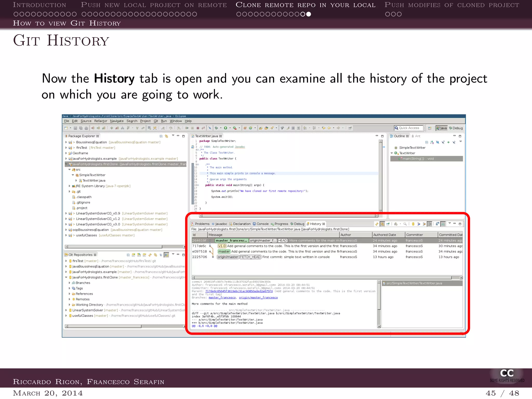532x399 pixels.
Task: Click into the Quick Access field
Action: coord(409,128)
